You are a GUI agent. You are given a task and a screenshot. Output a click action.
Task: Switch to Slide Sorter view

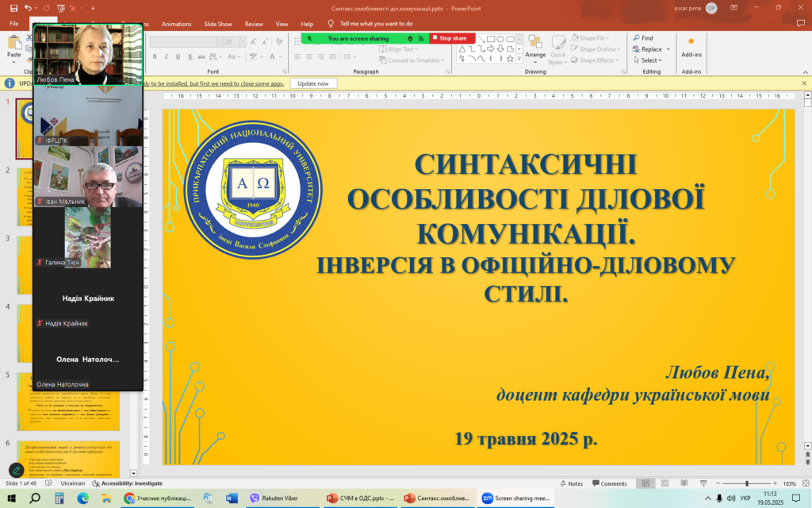click(x=664, y=483)
